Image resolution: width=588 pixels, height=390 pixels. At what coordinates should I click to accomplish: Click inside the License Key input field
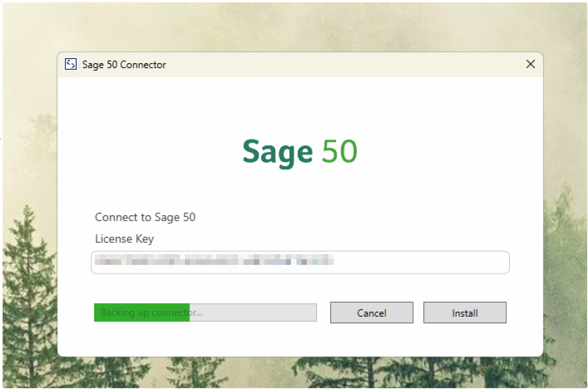click(299, 262)
